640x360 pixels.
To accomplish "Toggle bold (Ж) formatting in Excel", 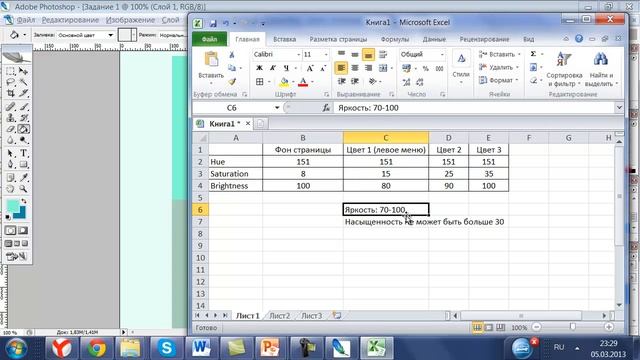I will [x=259, y=68].
